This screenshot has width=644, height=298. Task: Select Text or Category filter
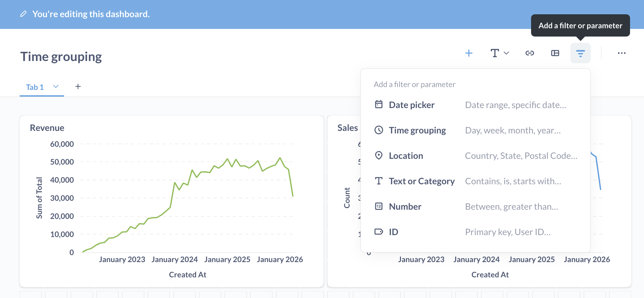tap(422, 181)
